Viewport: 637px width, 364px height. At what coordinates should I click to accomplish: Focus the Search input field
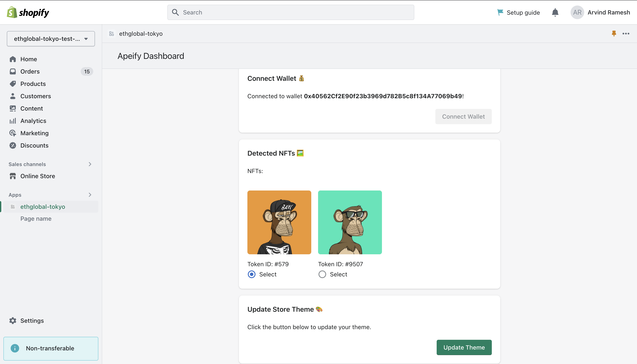291,12
